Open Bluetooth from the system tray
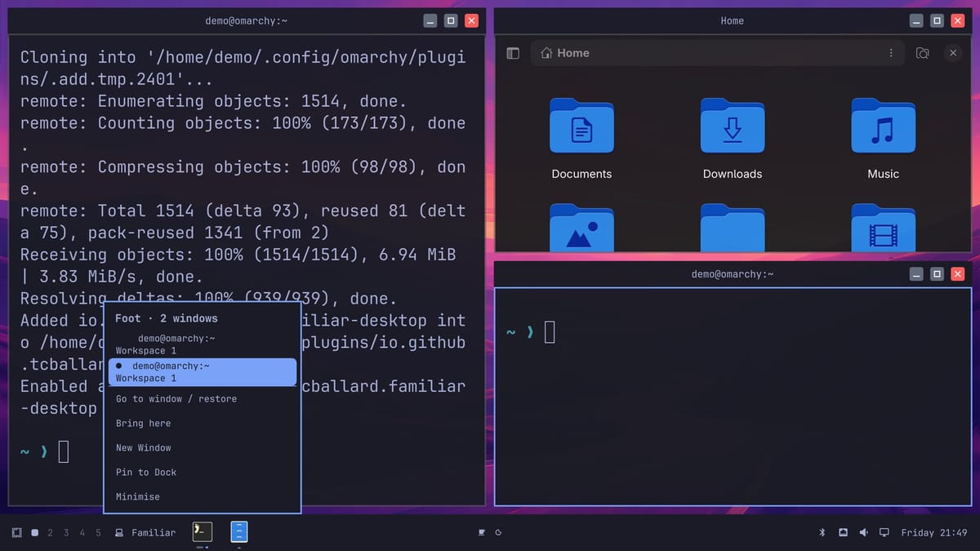 (822, 533)
